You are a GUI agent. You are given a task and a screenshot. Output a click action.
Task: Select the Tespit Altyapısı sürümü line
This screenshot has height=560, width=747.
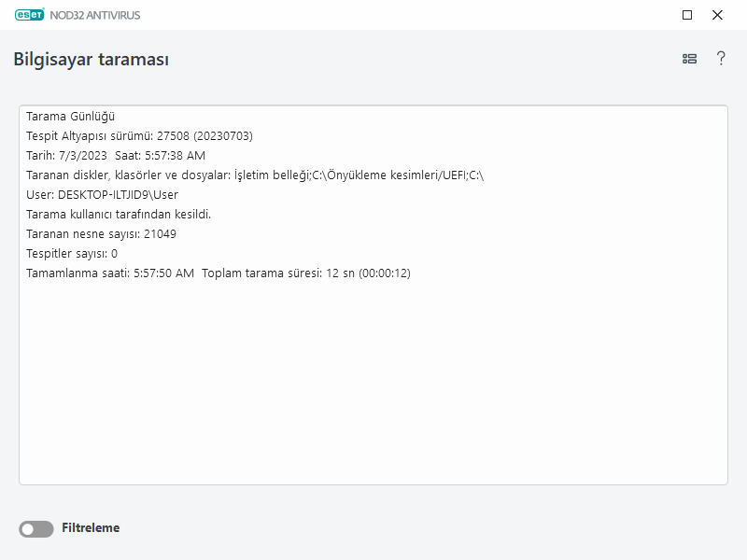139,136
